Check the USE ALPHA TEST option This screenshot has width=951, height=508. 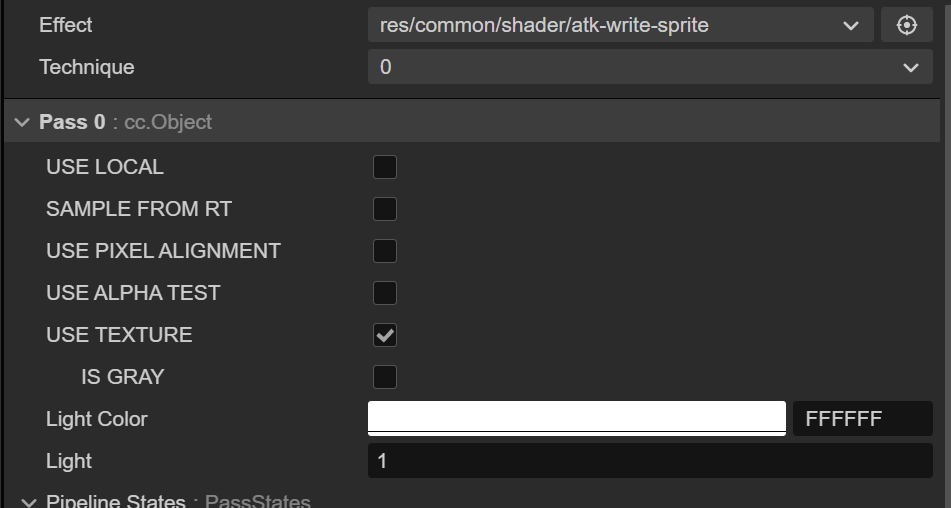[x=385, y=293]
